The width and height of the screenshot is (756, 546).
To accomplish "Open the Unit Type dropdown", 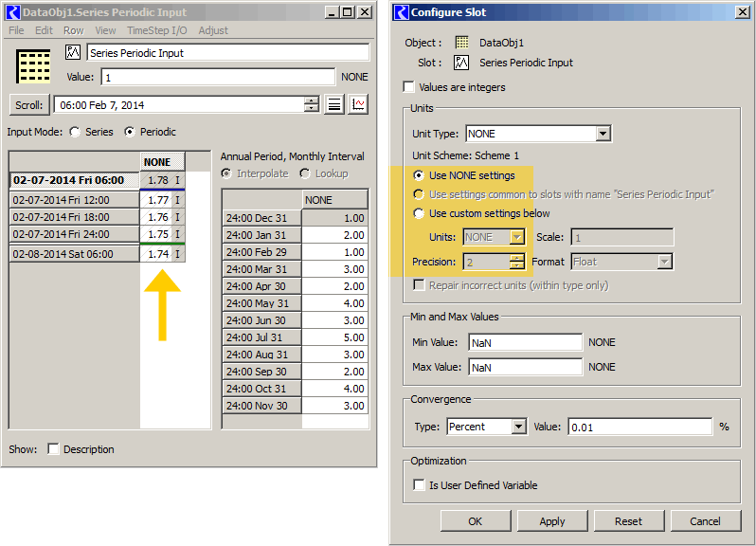I will click(x=603, y=134).
